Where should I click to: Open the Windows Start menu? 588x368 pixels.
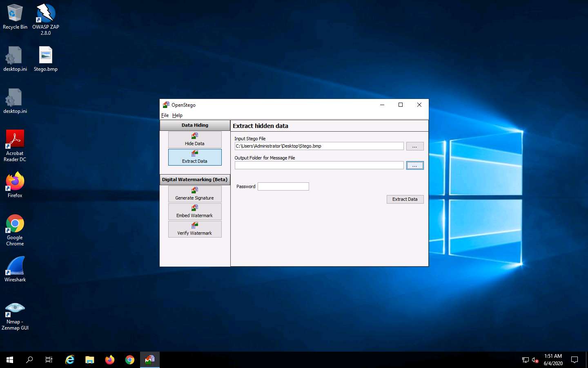(10, 360)
